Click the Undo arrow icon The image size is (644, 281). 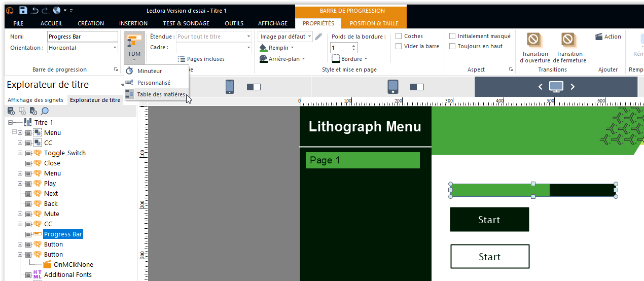[x=35, y=10]
